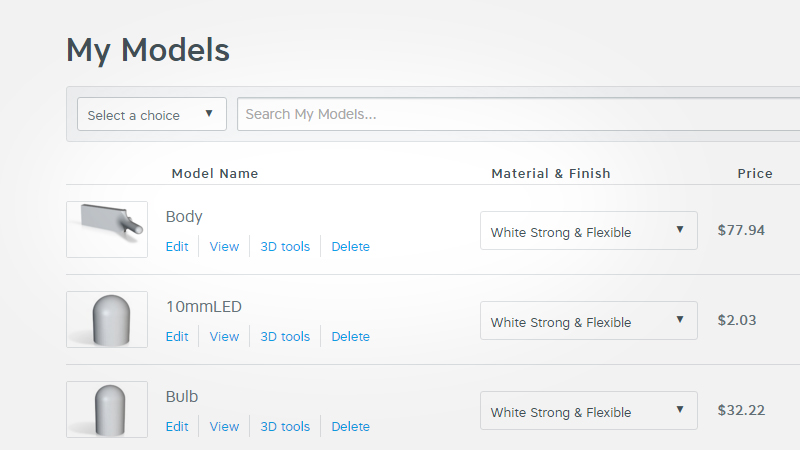View the Bulb model

pos(224,427)
